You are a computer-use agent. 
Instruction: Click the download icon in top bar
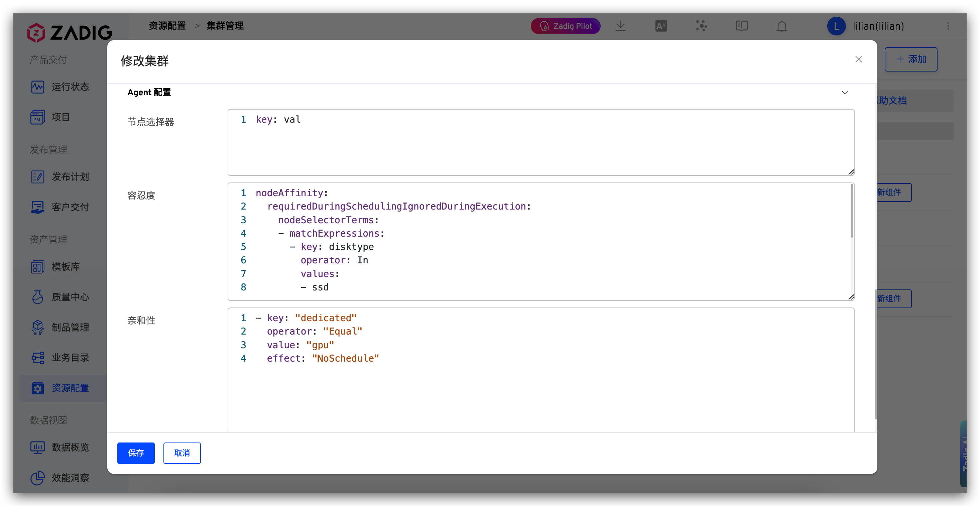(620, 26)
